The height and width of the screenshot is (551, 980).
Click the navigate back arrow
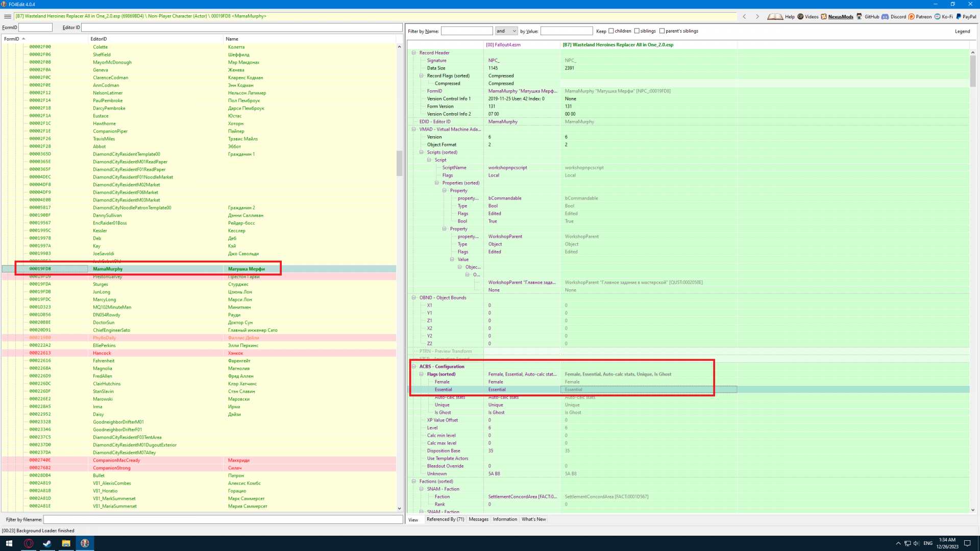point(745,16)
